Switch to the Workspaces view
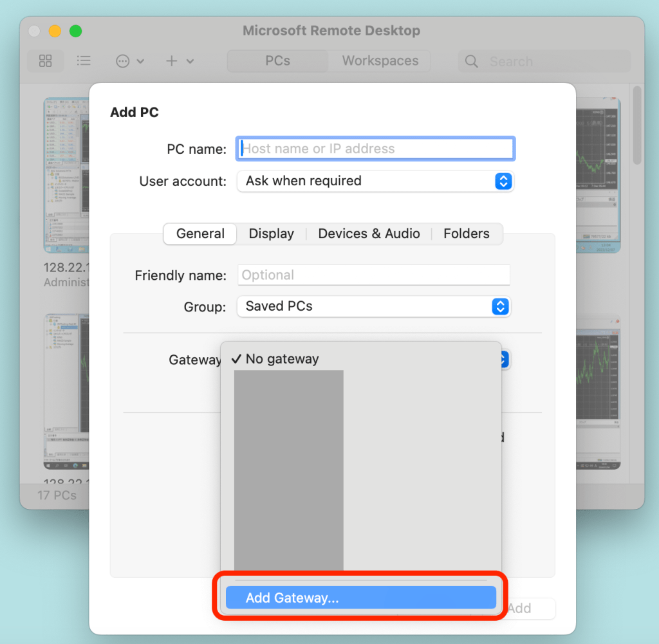Image resolution: width=659 pixels, height=644 pixels. tap(380, 61)
